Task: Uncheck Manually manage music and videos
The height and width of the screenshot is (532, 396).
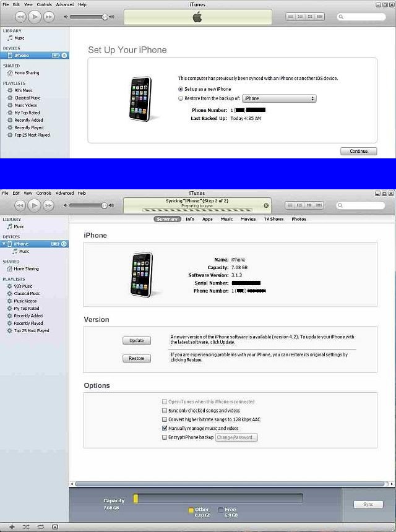Action: pos(165,428)
